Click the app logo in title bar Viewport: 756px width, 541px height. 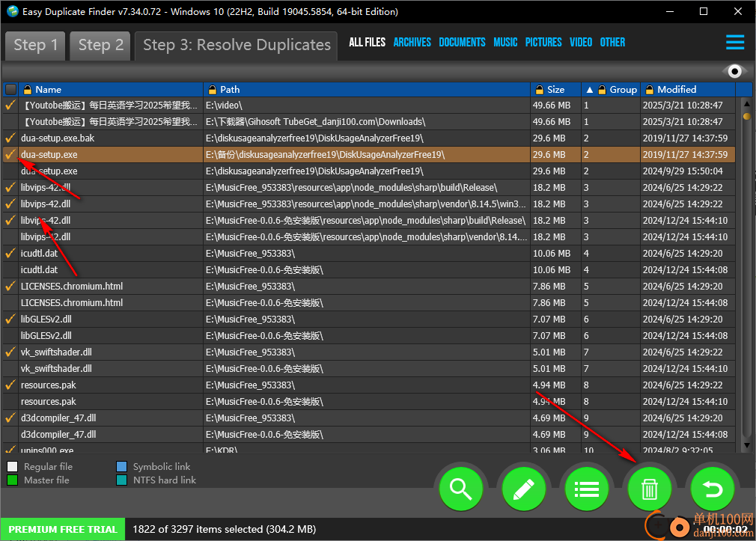13,11
